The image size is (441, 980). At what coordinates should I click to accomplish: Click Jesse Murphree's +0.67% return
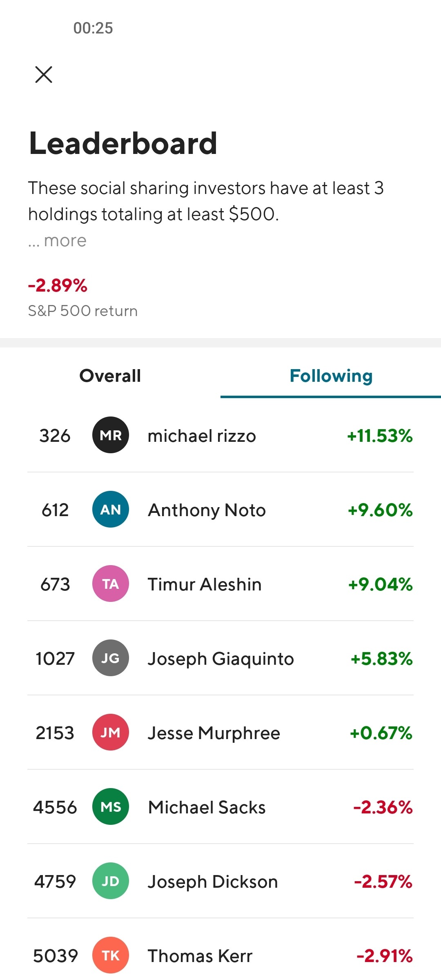(x=381, y=733)
